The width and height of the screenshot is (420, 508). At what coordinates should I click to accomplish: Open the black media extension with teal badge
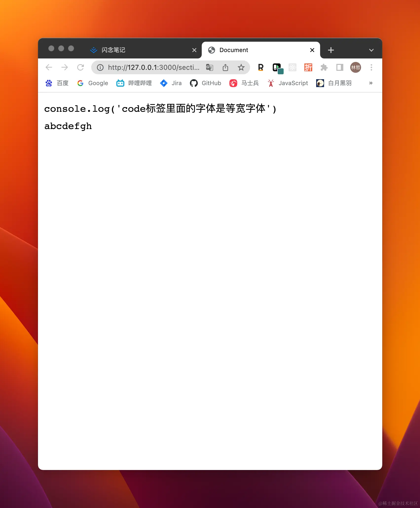click(x=277, y=67)
